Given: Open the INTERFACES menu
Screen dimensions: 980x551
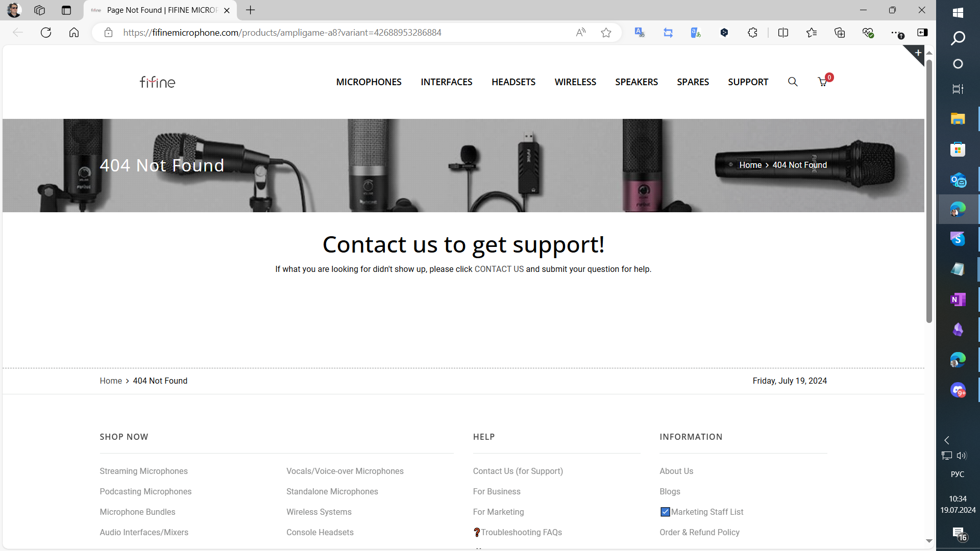Looking at the screenshot, I should click(446, 82).
